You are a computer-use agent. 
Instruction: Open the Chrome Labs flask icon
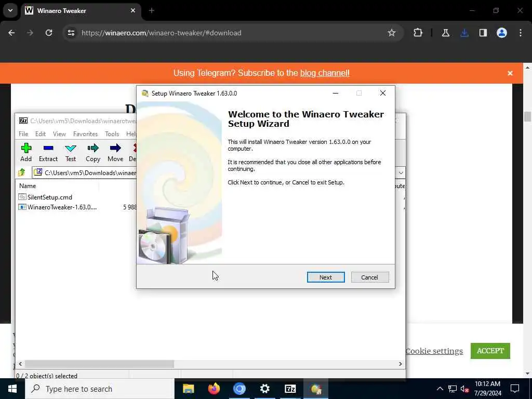tap(446, 33)
